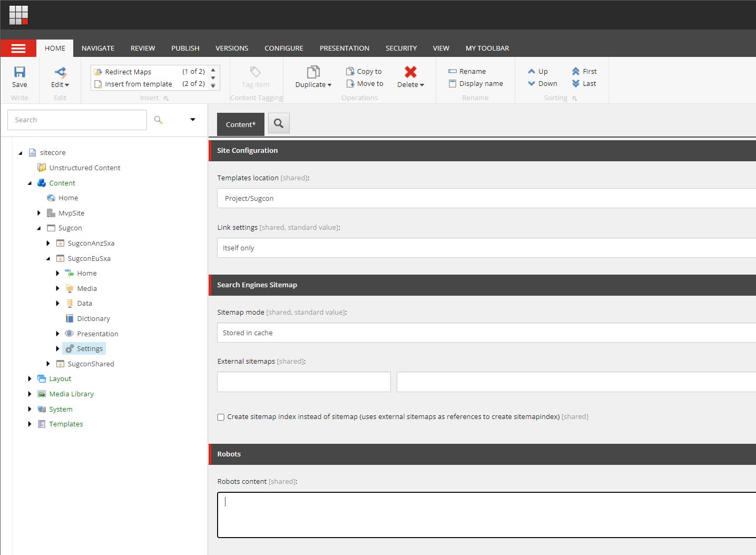Viewport: 756px width, 555px height.
Task: Click the Unstructured Content folder icon
Action: click(x=42, y=168)
